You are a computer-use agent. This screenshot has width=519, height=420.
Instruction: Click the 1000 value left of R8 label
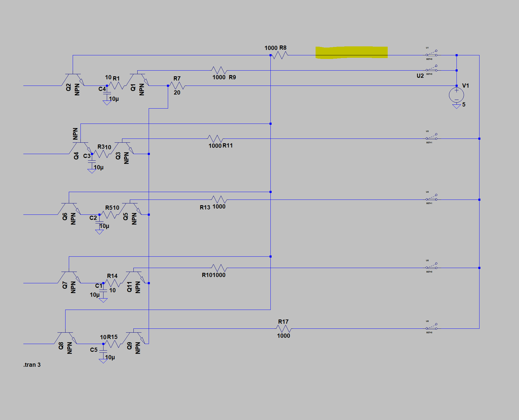click(x=271, y=48)
